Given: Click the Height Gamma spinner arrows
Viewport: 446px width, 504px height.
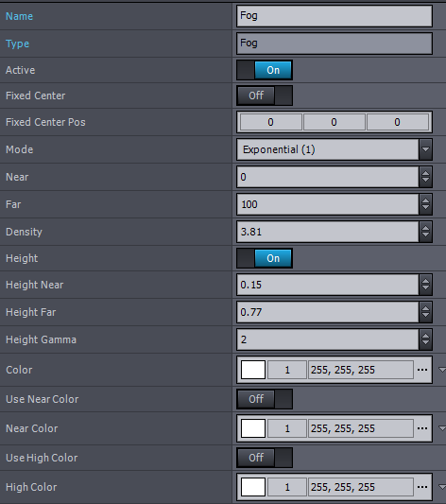Looking at the screenshot, I should 425,339.
